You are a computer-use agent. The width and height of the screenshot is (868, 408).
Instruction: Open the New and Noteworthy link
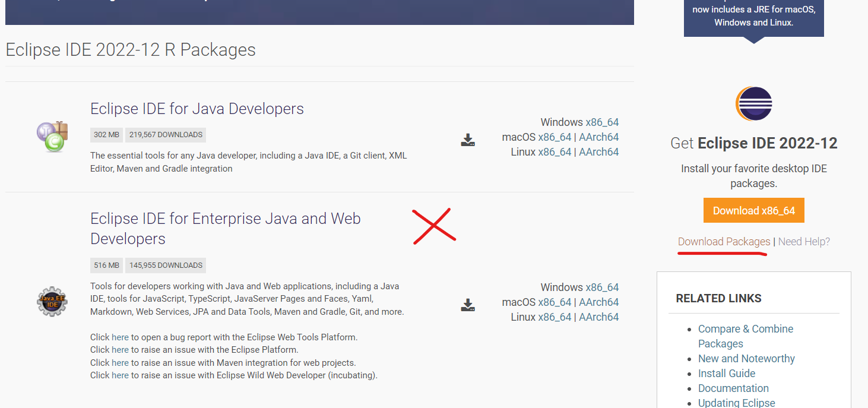(746, 359)
